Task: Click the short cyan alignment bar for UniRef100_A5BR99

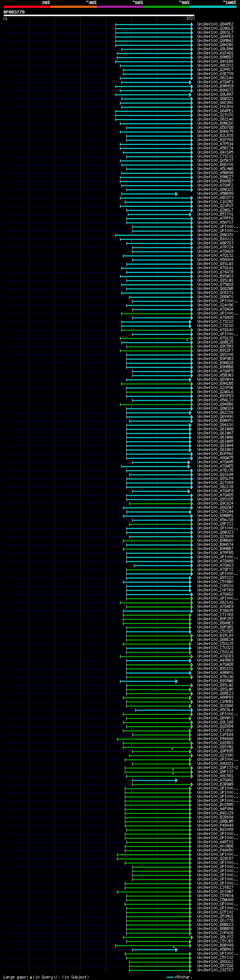Action: 149,194
